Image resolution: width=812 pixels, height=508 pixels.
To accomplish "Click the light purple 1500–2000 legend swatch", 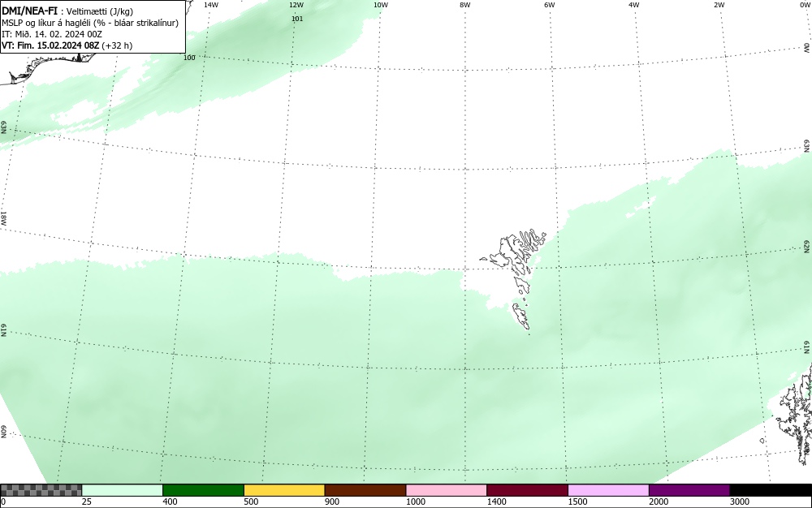I will point(608,490).
